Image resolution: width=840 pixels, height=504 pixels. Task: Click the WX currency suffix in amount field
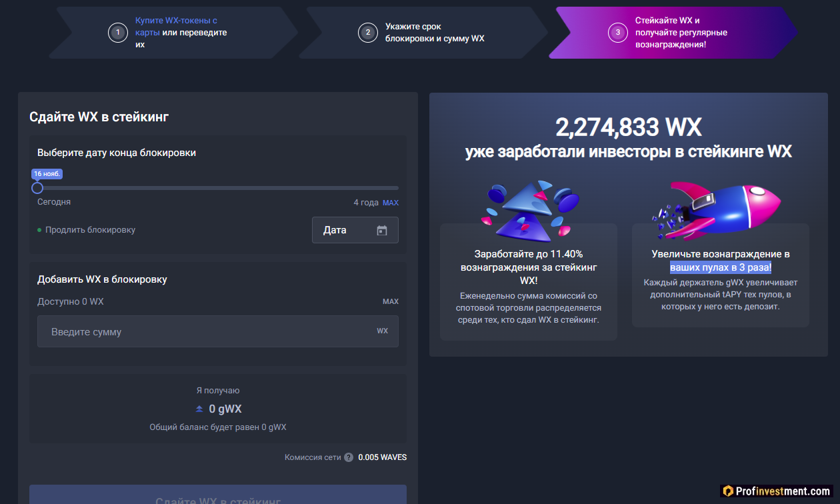tap(383, 331)
